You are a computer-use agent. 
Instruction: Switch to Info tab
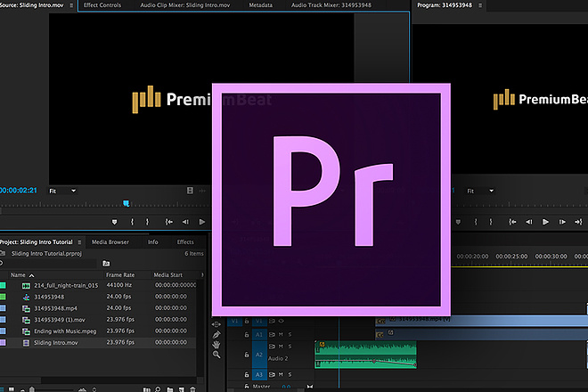click(153, 242)
